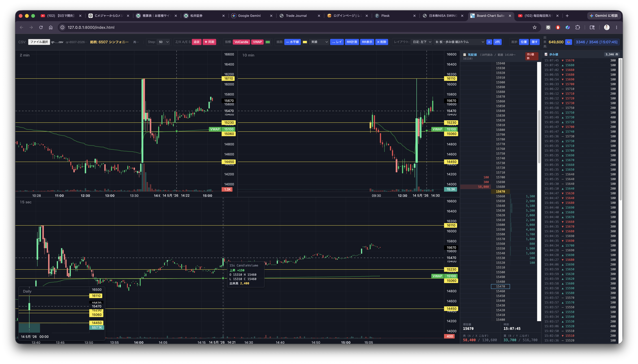Bookmark this page with star icon
Image resolution: width=638 pixels, height=364 pixels.
pyautogui.click(x=535, y=28)
